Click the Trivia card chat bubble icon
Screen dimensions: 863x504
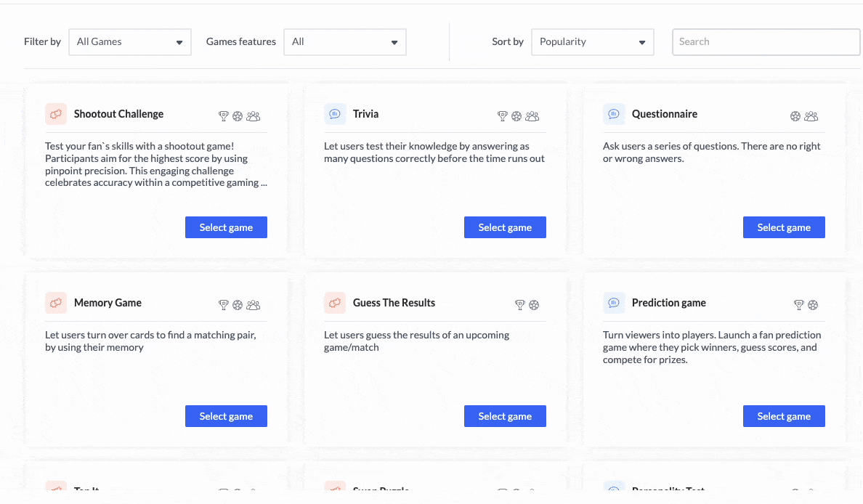tap(335, 114)
